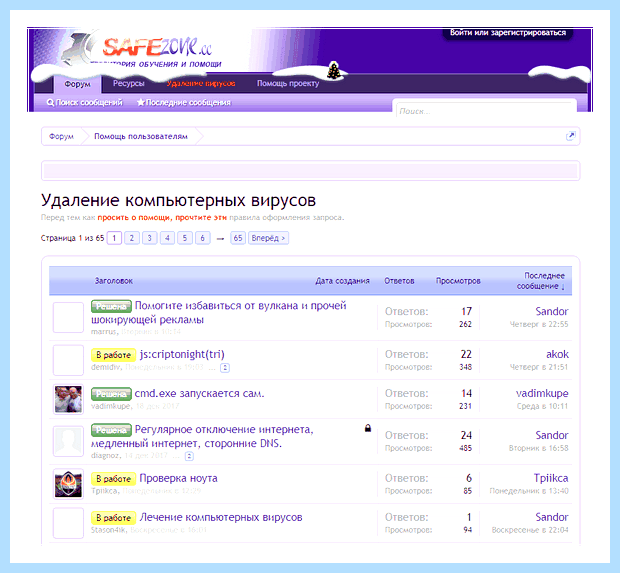
Task: Open thread js:criptonight(tri)
Action: pyautogui.click(x=182, y=354)
